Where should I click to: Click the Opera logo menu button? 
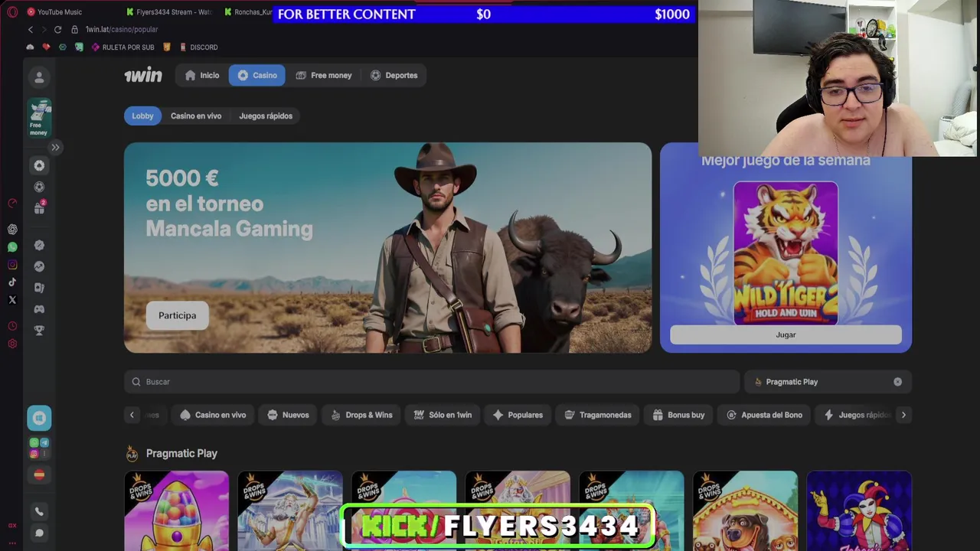(x=12, y=11)
